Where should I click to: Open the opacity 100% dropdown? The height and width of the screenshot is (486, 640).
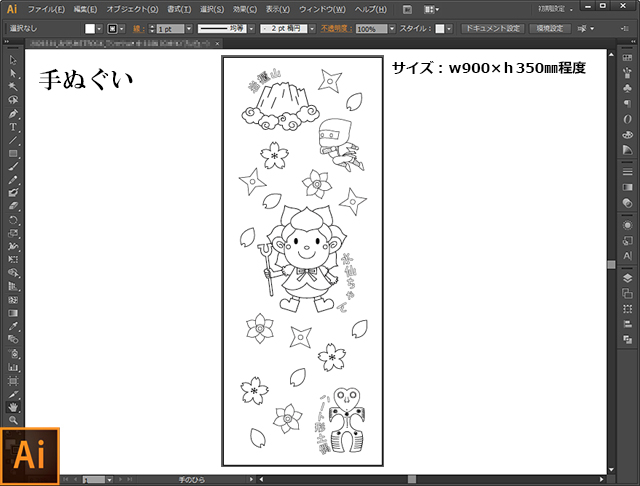392,29
